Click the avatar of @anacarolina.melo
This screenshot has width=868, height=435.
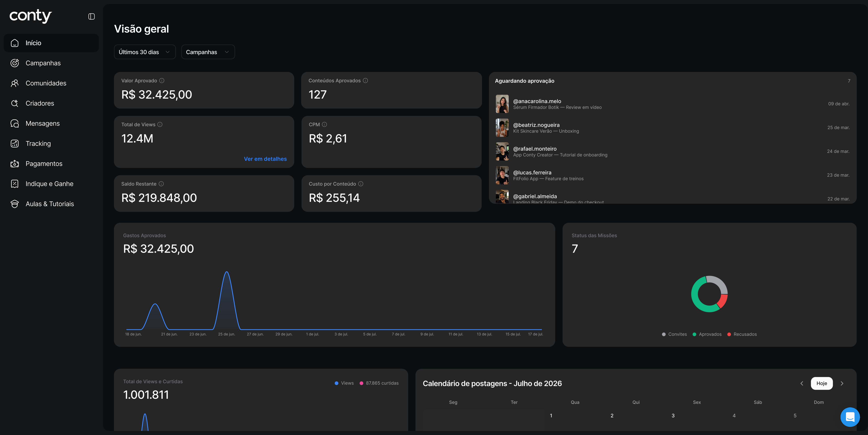point(502,104)
